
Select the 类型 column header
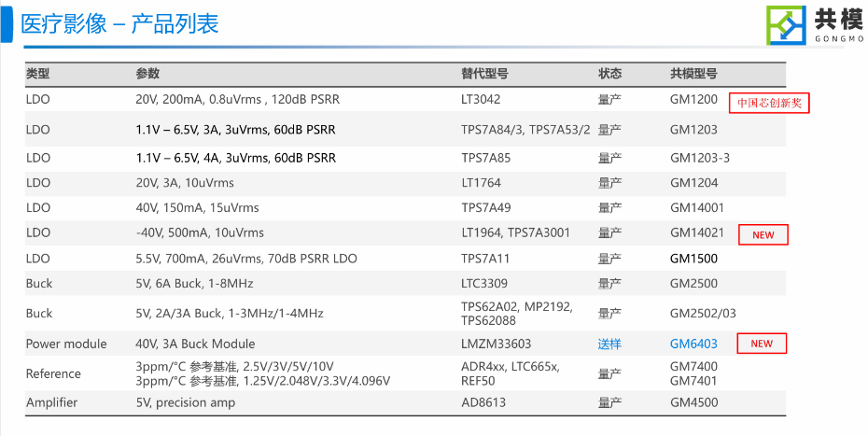(x=37, y=73)
